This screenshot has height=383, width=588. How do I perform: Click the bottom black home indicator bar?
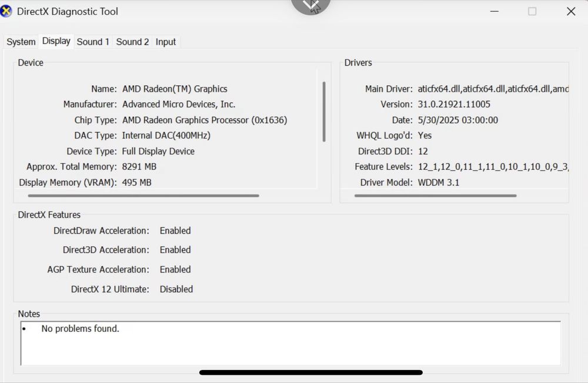[x=311, y=372]
